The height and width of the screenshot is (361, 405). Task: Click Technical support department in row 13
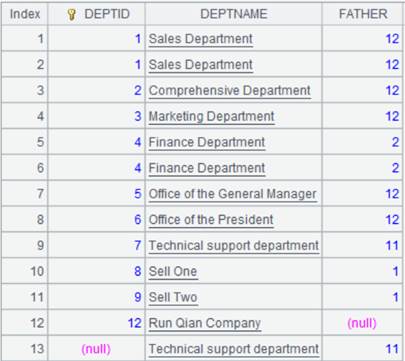click(234, 349)
